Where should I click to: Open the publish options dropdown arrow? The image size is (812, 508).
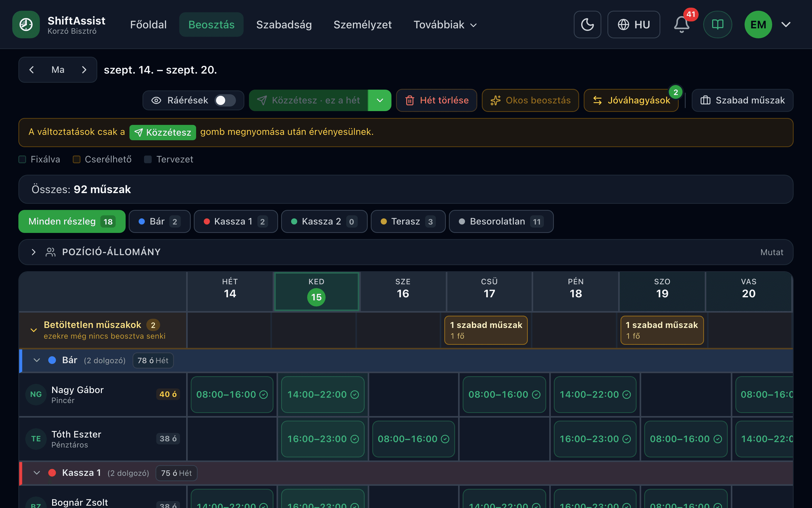pos(380,100)
